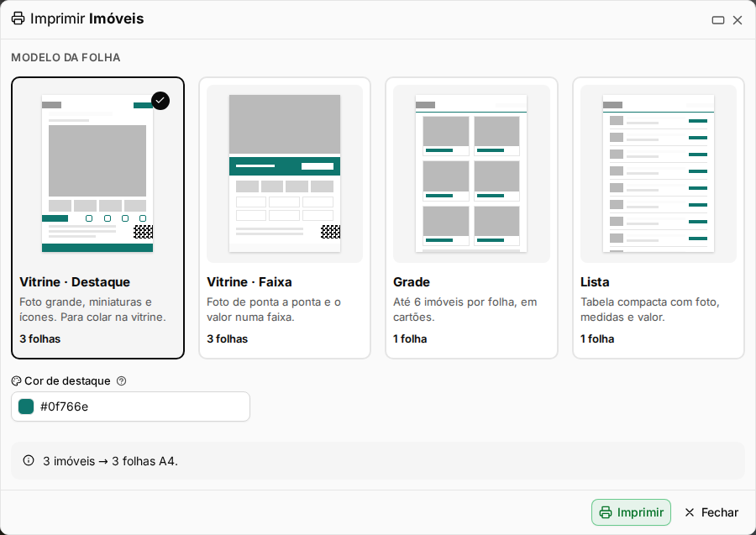Maximize the Imprimir Imóveis dialog
The image size is (756, 535).
718,20
